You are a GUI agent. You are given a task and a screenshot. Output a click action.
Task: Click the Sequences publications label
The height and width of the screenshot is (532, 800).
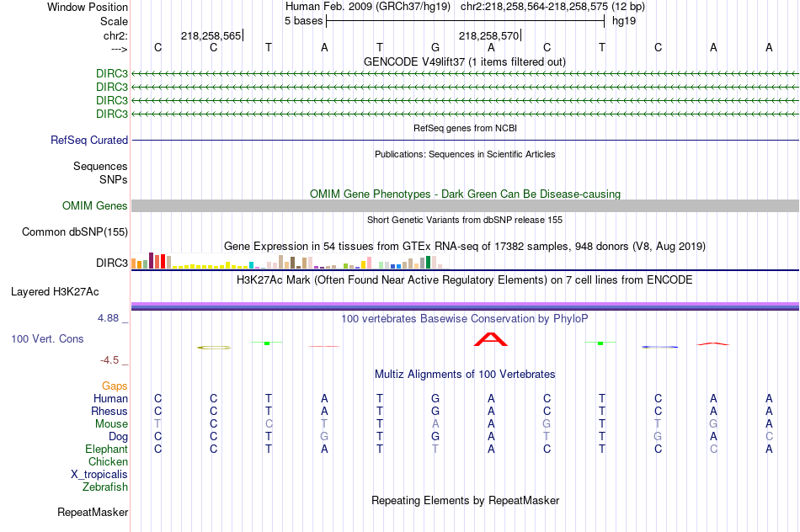pos(100,167)
